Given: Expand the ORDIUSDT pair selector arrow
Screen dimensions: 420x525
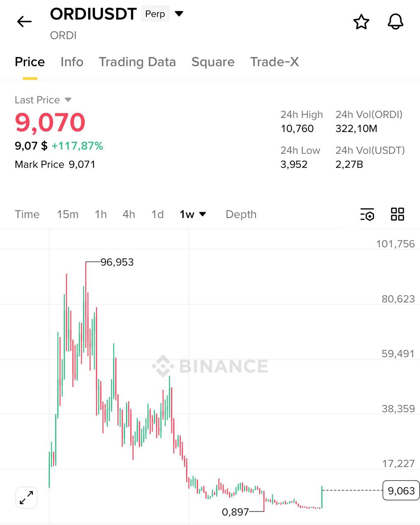Looking at the screenshot, I should [x=179, y=14].
